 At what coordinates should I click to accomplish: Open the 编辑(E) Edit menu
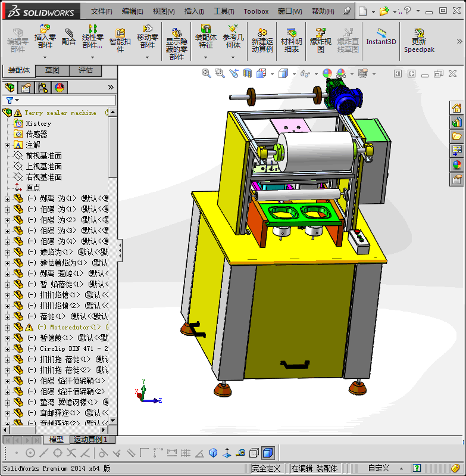point(132,11)
